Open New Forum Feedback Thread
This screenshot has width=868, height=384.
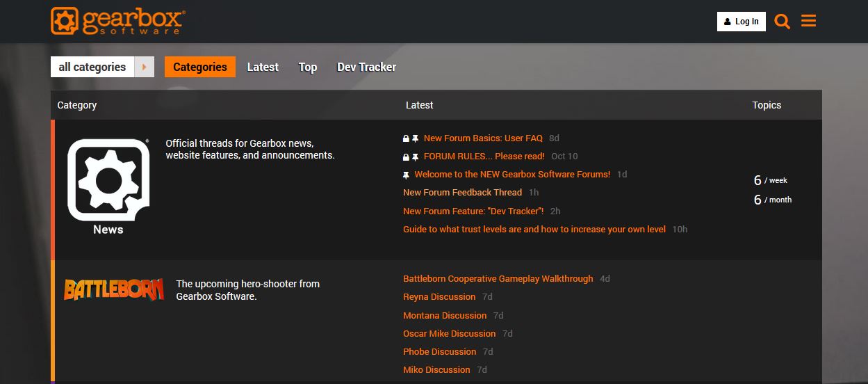click(x=462, y=192)
